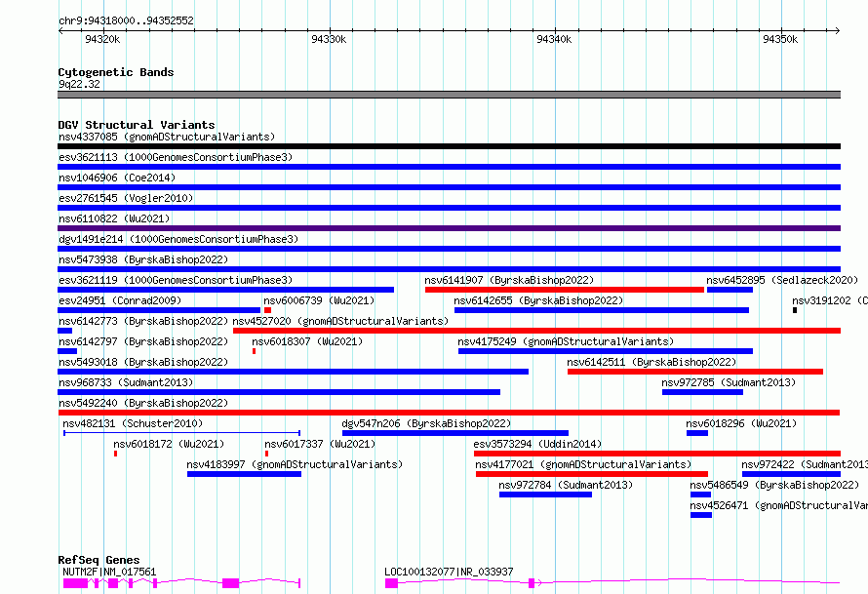Viewport: 868px width, 594px height.
Task: Click the nsv972422 variant label
Action: (x=805, y=464)
